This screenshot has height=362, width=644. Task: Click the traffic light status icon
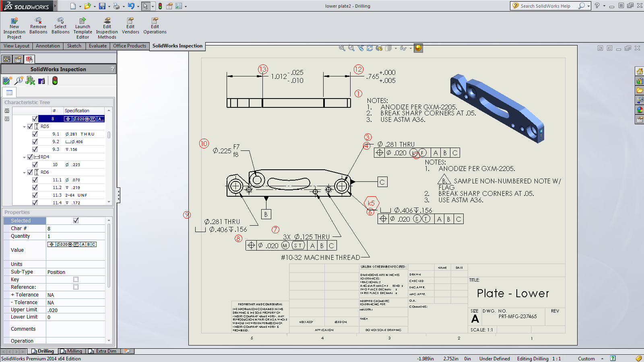[54, 80]
